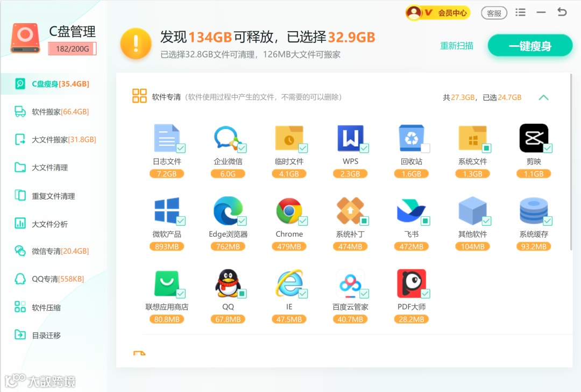The height and width of the screenshot is (392, 581).
Task: Click the 7.2GB size badge under 日志文件
Action: tap(167, 174)
